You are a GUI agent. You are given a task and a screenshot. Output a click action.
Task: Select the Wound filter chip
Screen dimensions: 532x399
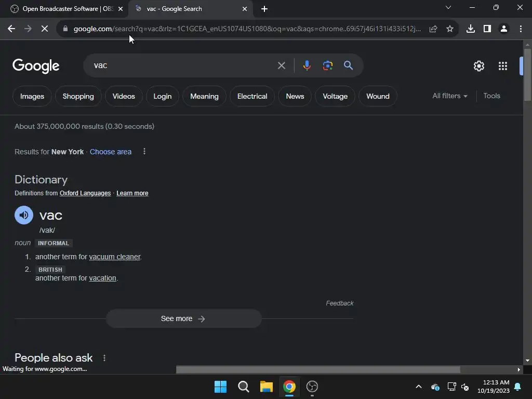coord(378,96)
